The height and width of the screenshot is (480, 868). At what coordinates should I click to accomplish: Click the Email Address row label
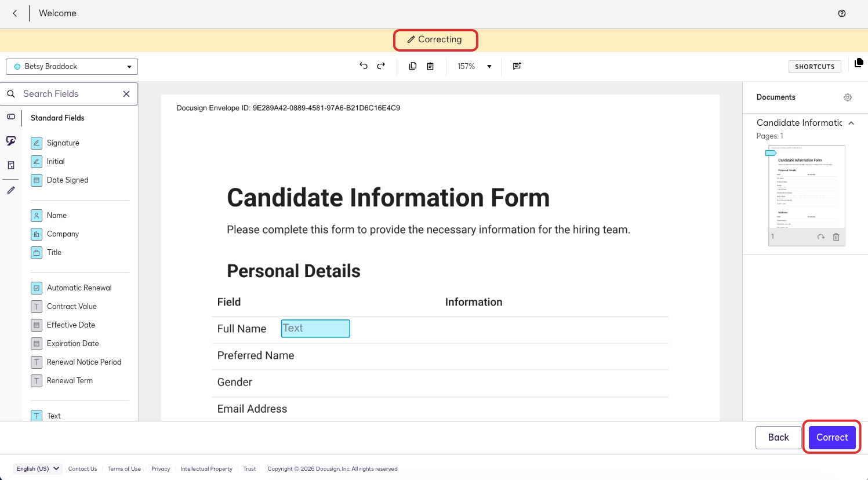pos(252,409)
